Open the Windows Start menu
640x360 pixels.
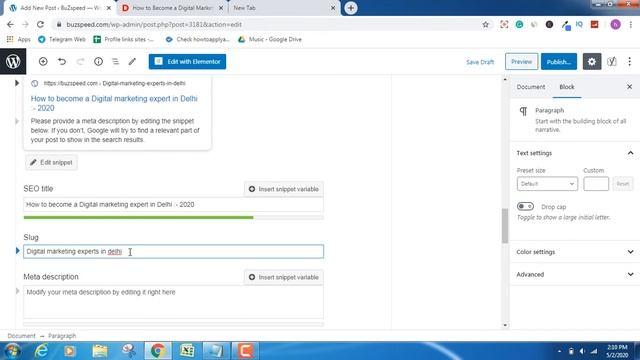pos(12,351)
